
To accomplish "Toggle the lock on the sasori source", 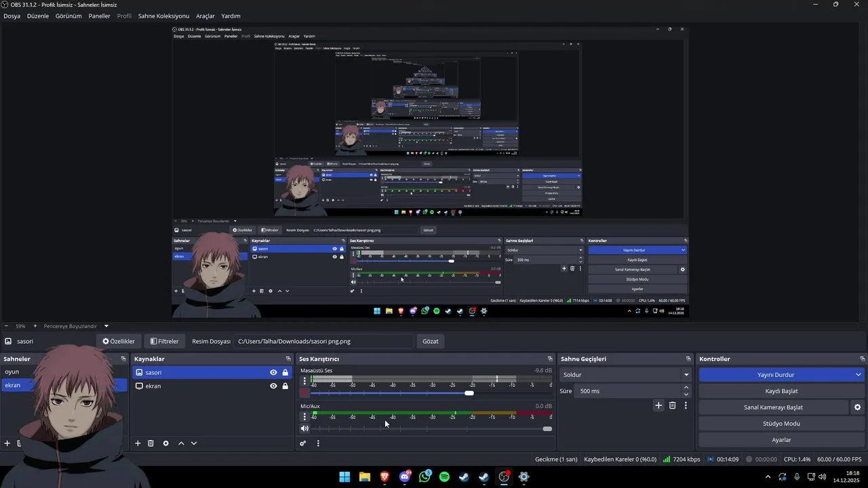I will pos(285,372).
